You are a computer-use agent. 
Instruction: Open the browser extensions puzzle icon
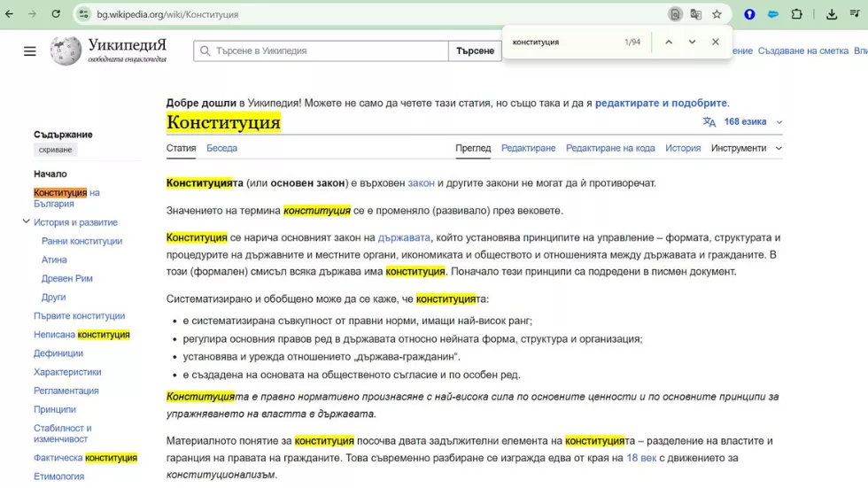click(796, 14)
